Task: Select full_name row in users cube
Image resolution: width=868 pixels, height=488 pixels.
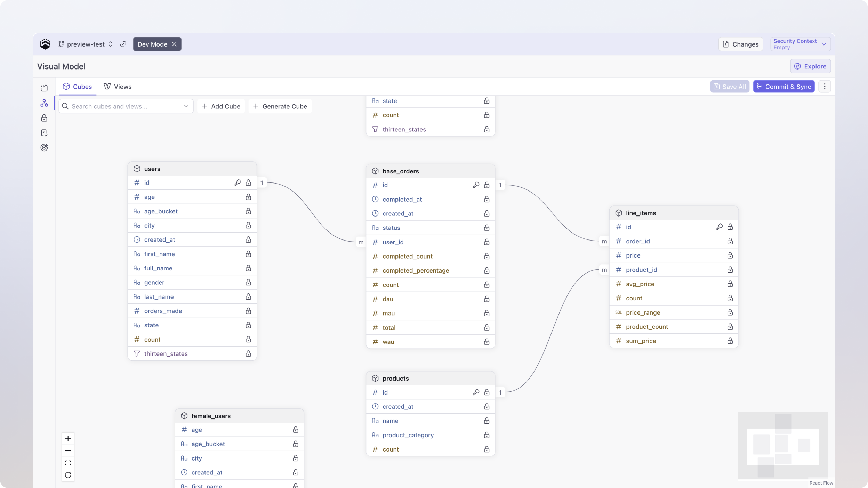Action: coord(192,268)
